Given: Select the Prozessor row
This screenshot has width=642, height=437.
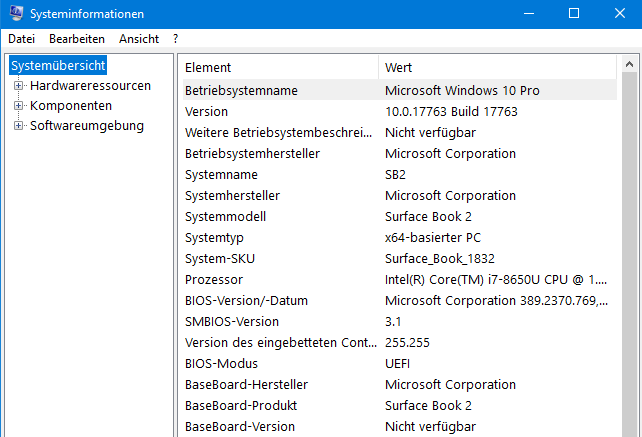Looking at the screenshot, I should click(x=400, y=279).
